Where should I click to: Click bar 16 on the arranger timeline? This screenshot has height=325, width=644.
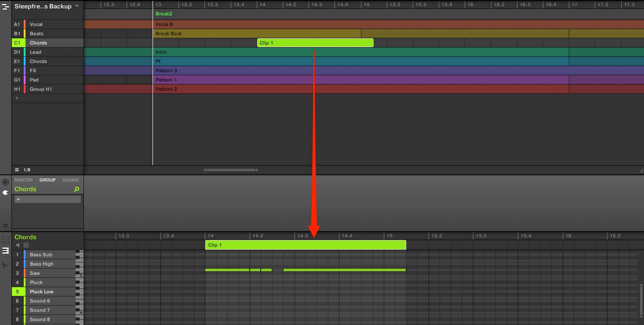click(470, 5)
